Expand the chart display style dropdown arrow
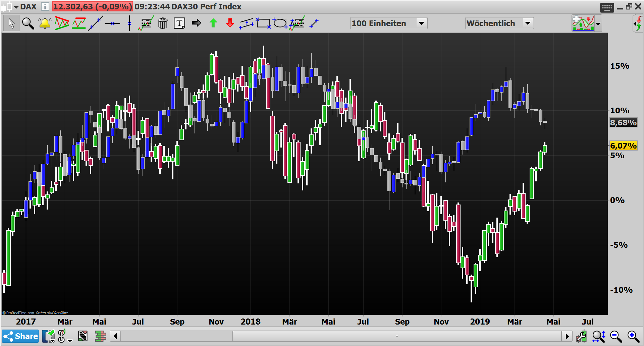Viewport: 644px width, 346px height. (598, 23)
